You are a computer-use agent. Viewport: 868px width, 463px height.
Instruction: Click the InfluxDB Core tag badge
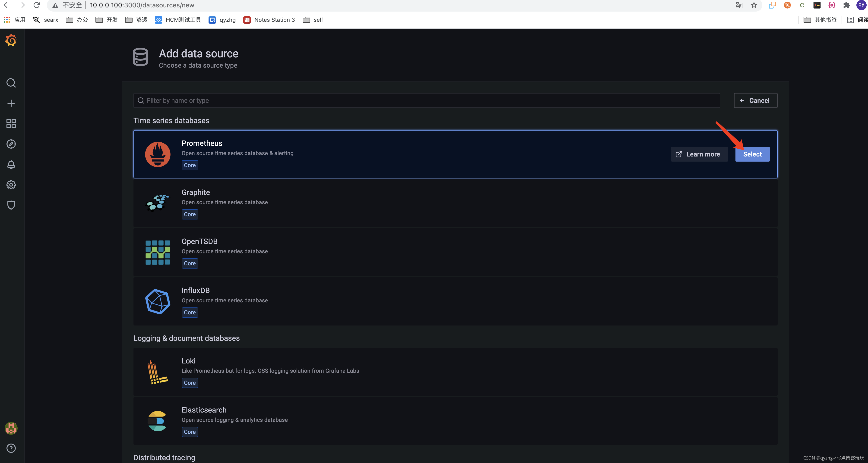coord(190,312)
